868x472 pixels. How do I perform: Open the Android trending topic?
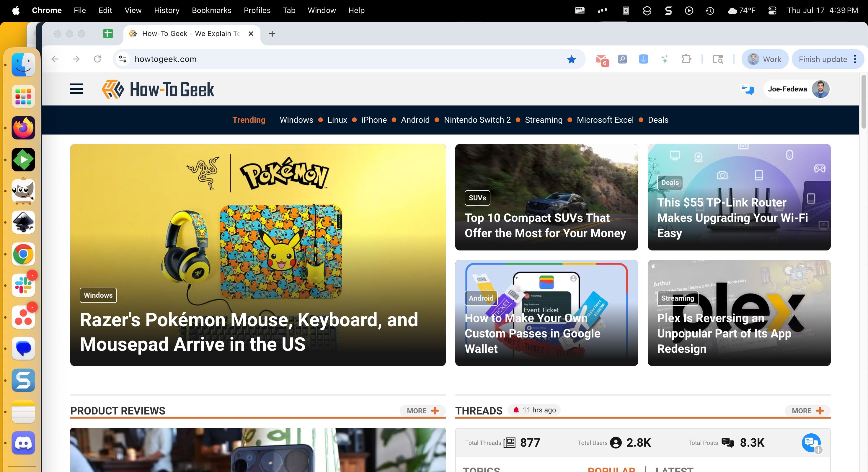coord(415,120)
